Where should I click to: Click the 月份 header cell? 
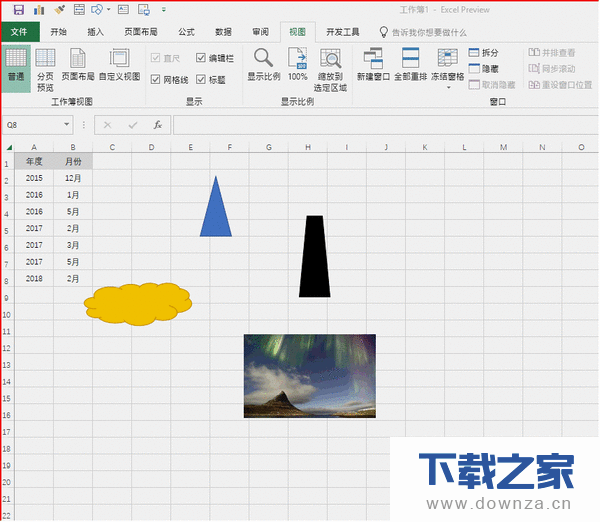click(x=73, y=161)
